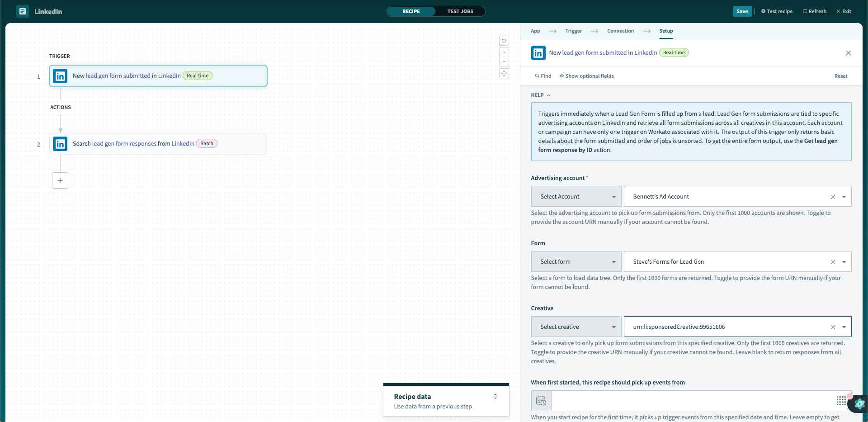
Task: Switch to the TEST JOBS view
Action: [x=460, y=11]
